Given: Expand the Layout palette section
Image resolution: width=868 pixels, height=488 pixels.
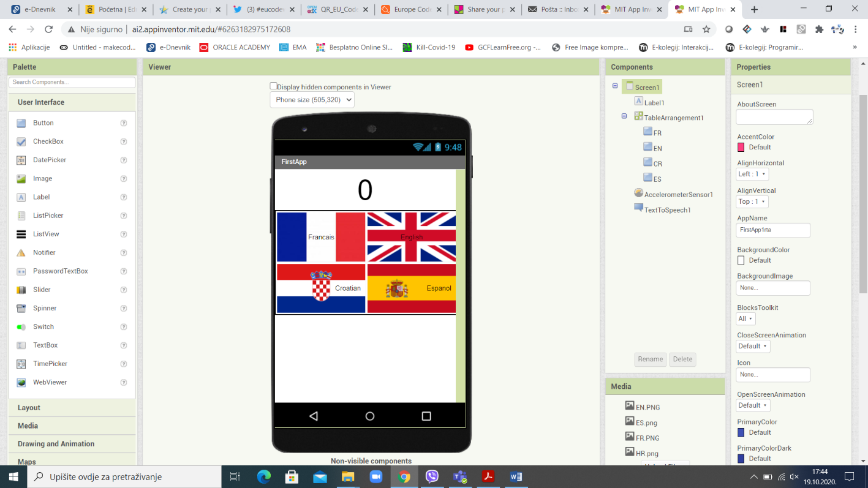Looking at the screenshot, I should coord(72,408).
